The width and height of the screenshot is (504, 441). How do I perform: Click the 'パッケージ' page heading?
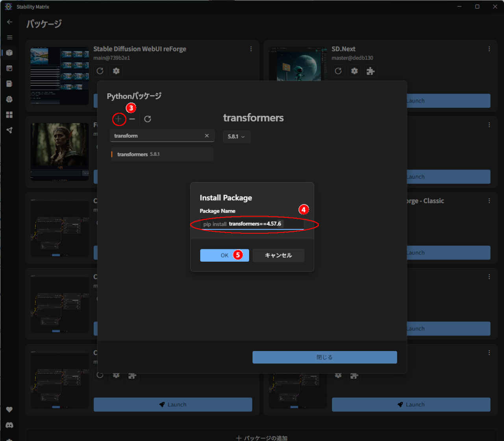44,24
